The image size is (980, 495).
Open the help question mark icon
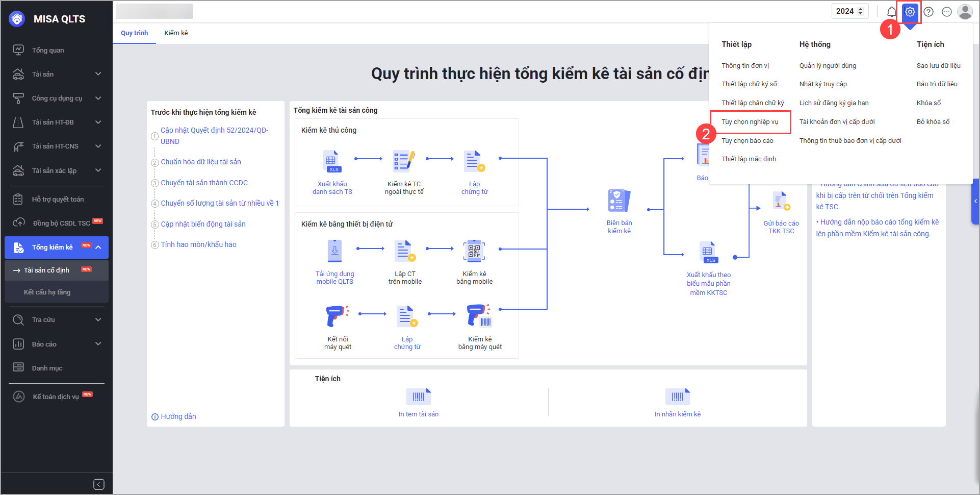click(929, 12)
